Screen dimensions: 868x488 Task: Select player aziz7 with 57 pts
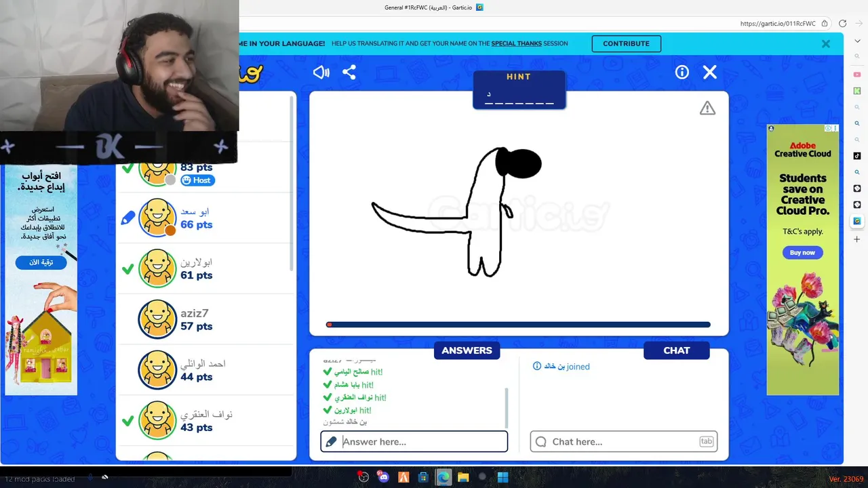click(x=206, y=319)
